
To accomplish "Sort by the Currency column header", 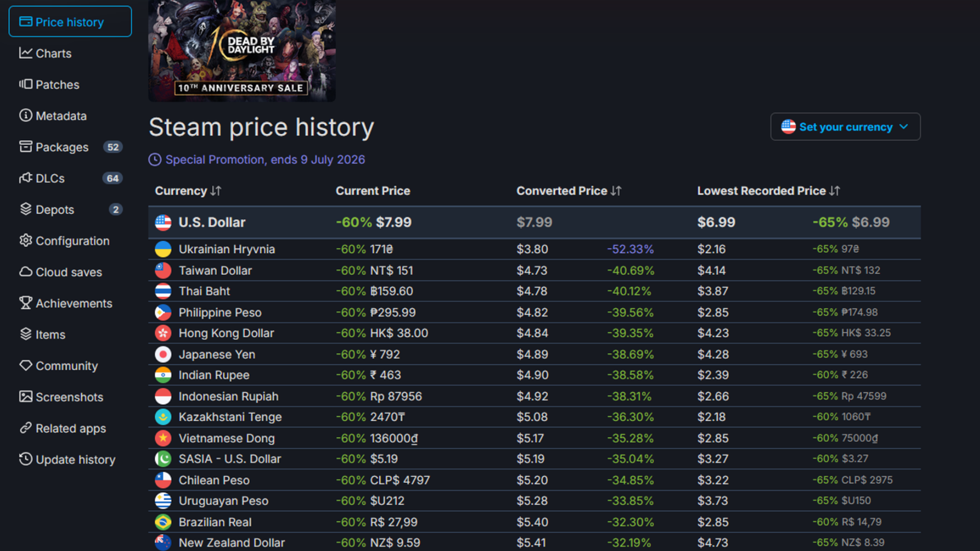I will click(188, 191).
